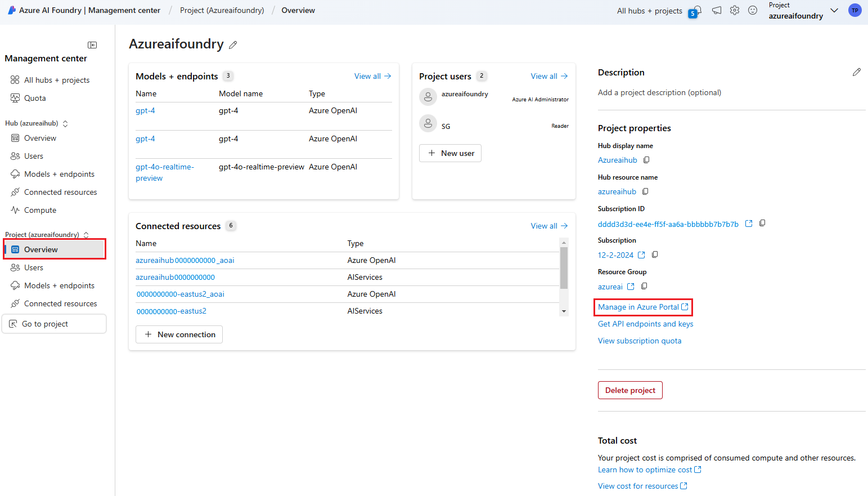The width and height of the screenshot is (868, 496).
Task: Select Project Overview in sidebar
Action: [55, 249]
